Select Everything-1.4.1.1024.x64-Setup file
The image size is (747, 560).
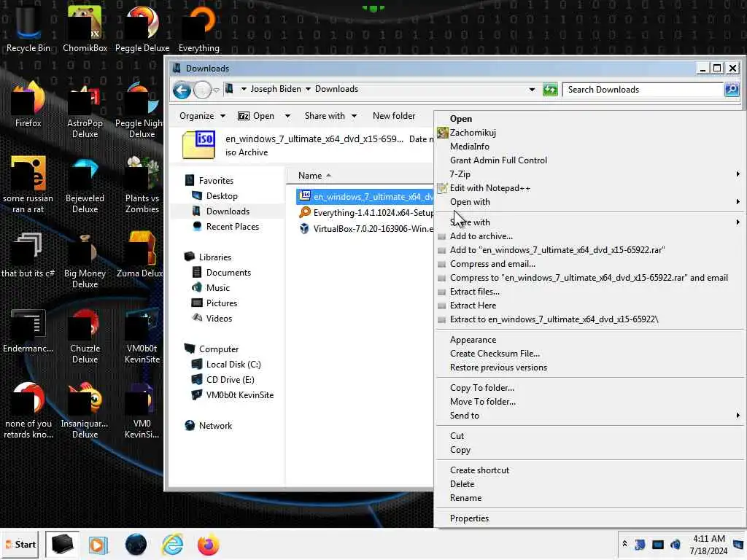click(365, 213)
